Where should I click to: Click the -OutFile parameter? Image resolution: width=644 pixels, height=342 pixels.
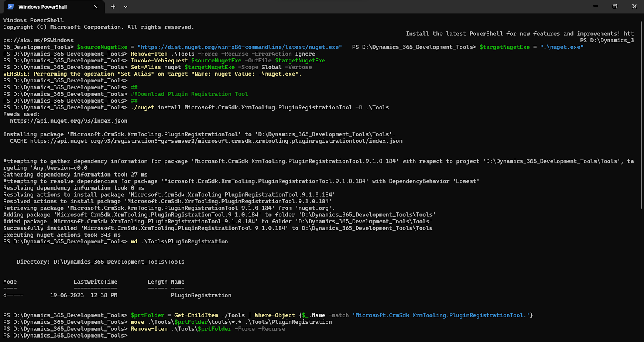(258, 61)
